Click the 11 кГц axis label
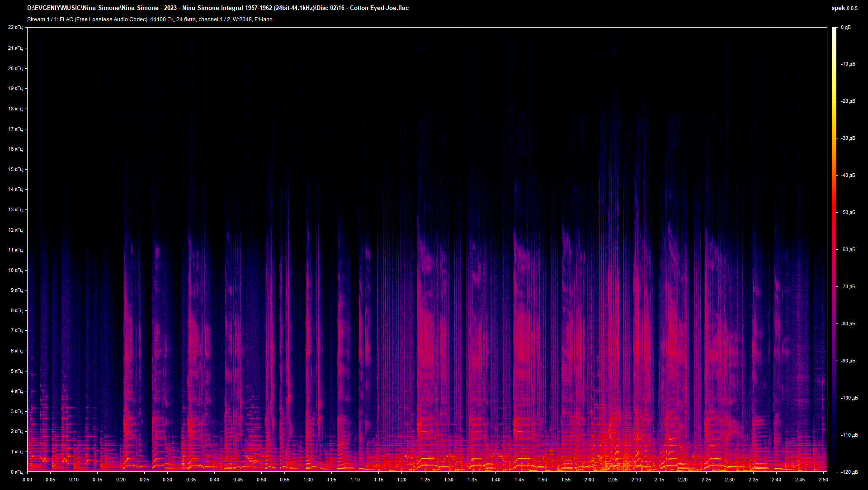 (17, 249)
